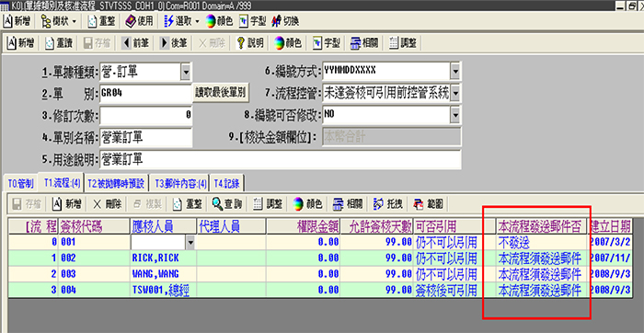This screenshot has height=333, width=644.
Task: Click the 允許簽核天數 column header
Action: point(376,226)
